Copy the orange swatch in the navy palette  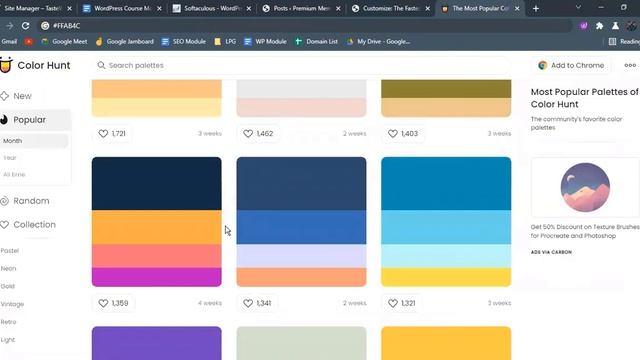pyautogui.click(x=157, y=227)
